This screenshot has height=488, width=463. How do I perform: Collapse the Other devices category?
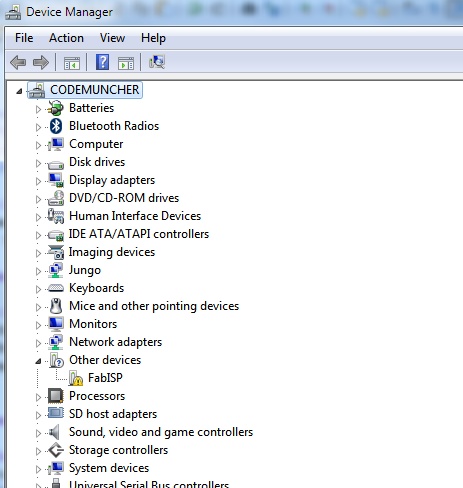[38, 361]
